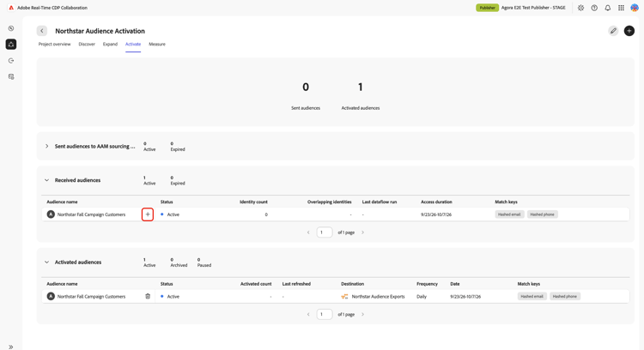644x350 pixels.
Task: Click the pencil edit icon at top right
Action: point(613,31)
